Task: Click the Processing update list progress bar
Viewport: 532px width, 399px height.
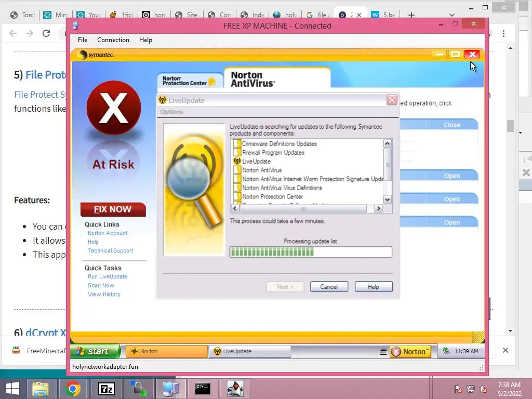Action: [311, 252]
